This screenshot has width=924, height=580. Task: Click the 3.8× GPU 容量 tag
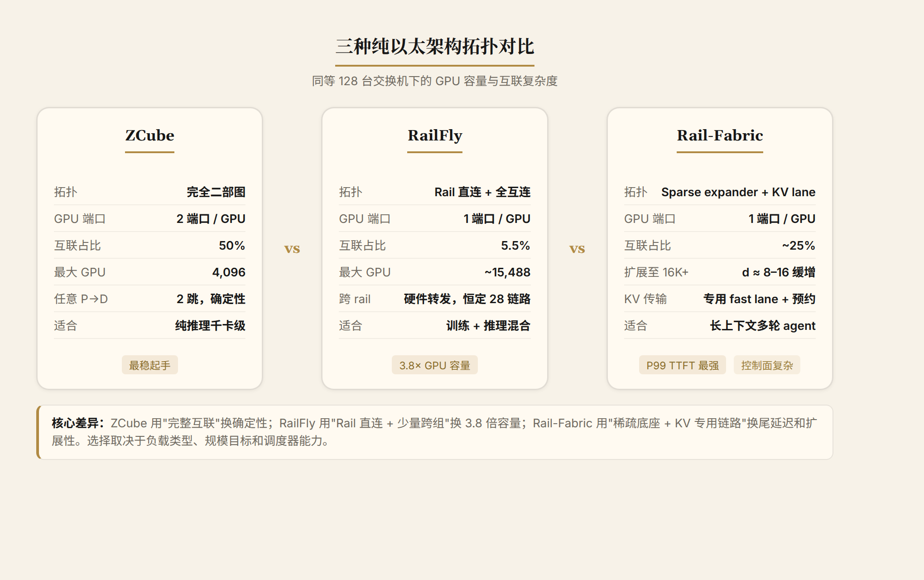click(435, 365)
